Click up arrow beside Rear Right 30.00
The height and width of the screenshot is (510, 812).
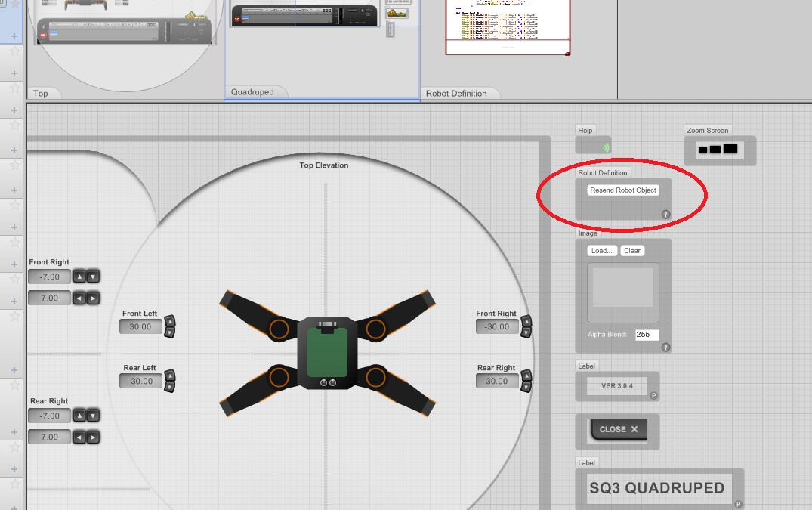[x=526, y=376]
